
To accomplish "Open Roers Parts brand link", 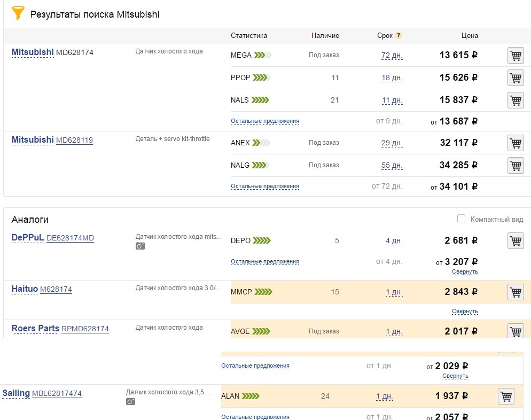I will point(35,329).
